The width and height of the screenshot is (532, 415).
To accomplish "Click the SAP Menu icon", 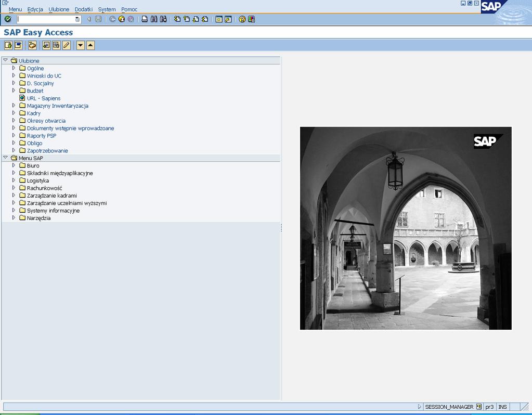I will pyautogui.click(x=18, y=45).
